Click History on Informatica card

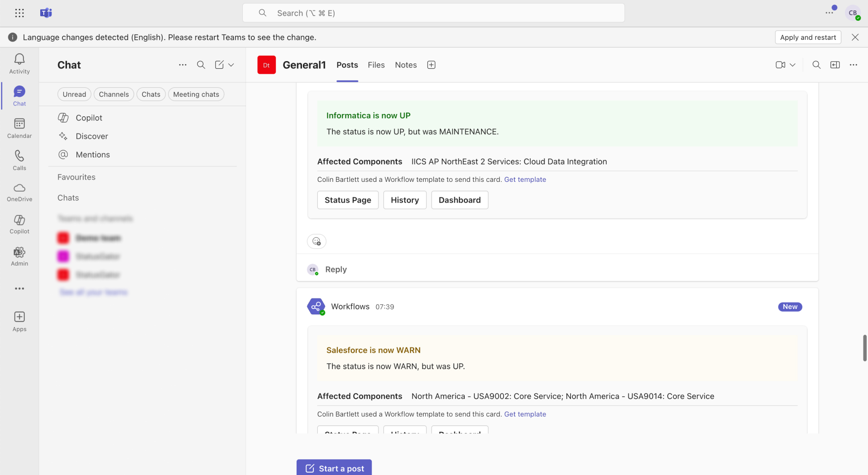(405, 200)
